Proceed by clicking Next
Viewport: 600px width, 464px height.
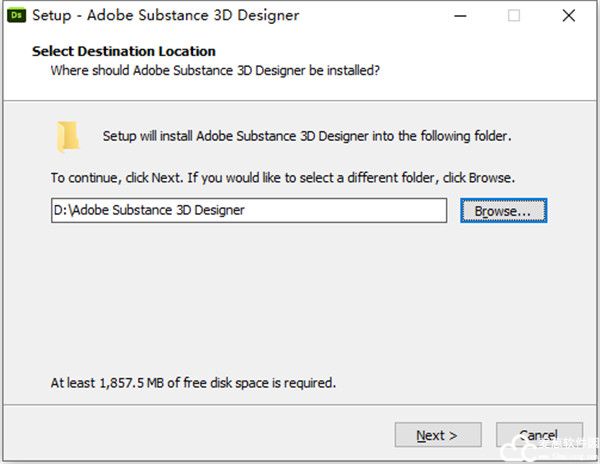(437, 435)
